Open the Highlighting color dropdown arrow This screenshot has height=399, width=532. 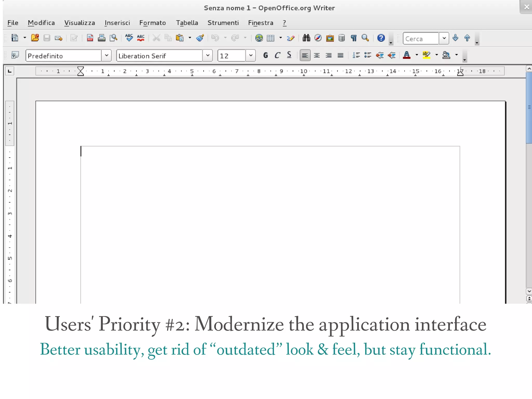pos(437,55)
